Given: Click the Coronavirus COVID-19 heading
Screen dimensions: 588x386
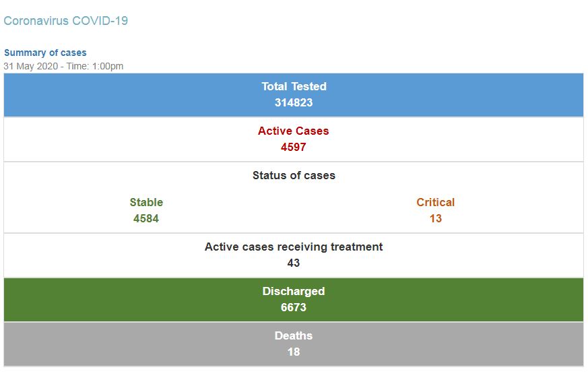Looking at the screenshot, I should pyautogui.click(x=65, y=21).
